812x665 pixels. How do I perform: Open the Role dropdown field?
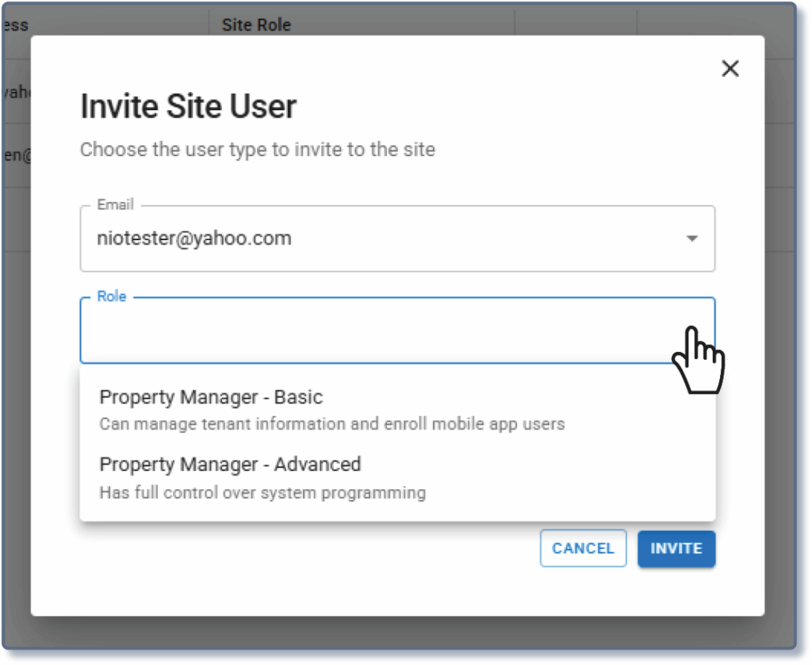coord(396,331)
